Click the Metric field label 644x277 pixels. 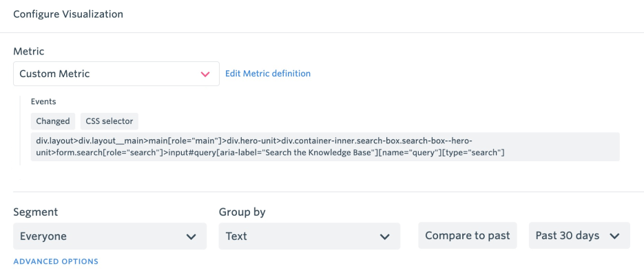coord(29,52)
